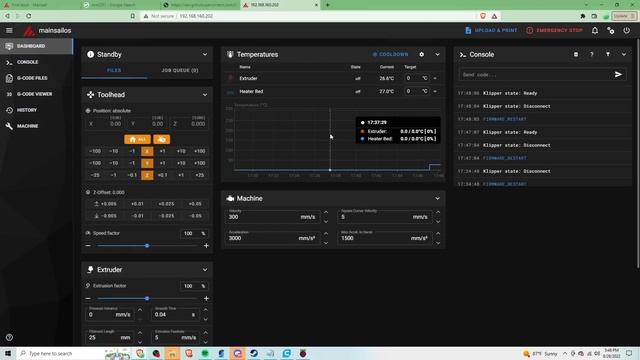Move Y axis by +10
This screenshot has height=360, width=640.
click(x=181, y=163)
